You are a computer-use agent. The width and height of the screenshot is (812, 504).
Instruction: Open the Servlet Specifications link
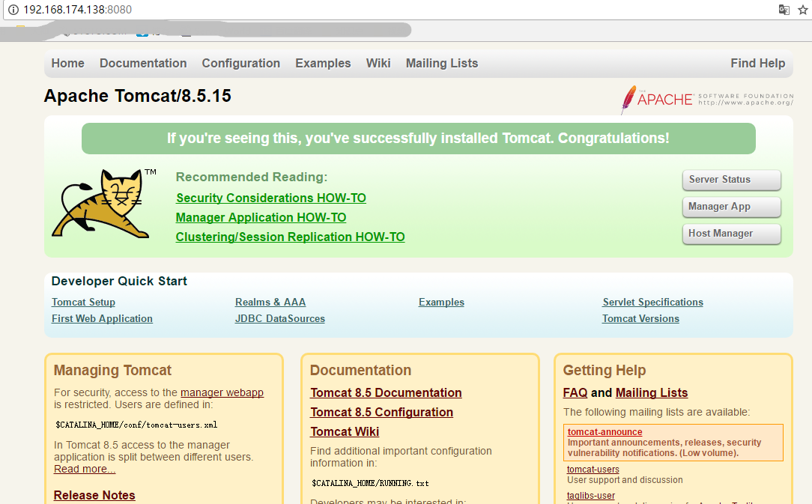tap(652, 302)
